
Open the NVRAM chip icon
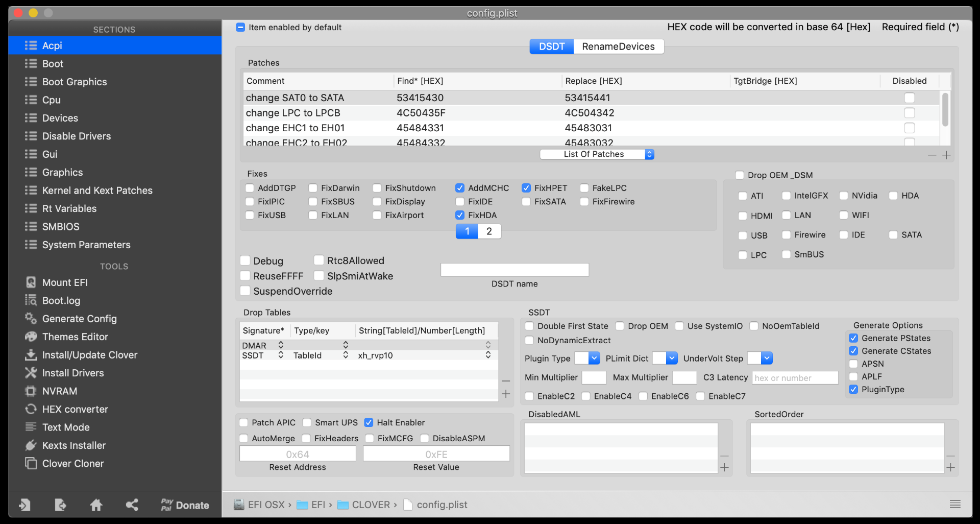tap(31, 391)
